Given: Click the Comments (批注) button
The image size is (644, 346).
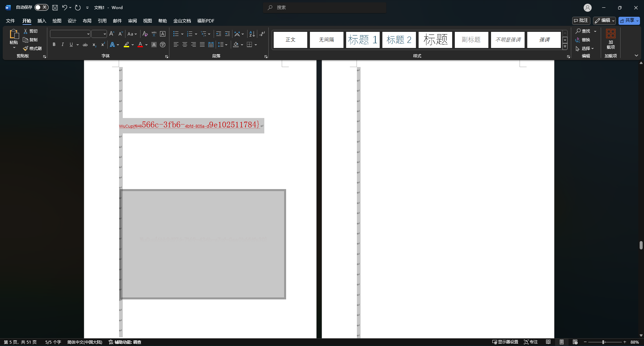Looking at the screenshot, I should click(581, 20).
